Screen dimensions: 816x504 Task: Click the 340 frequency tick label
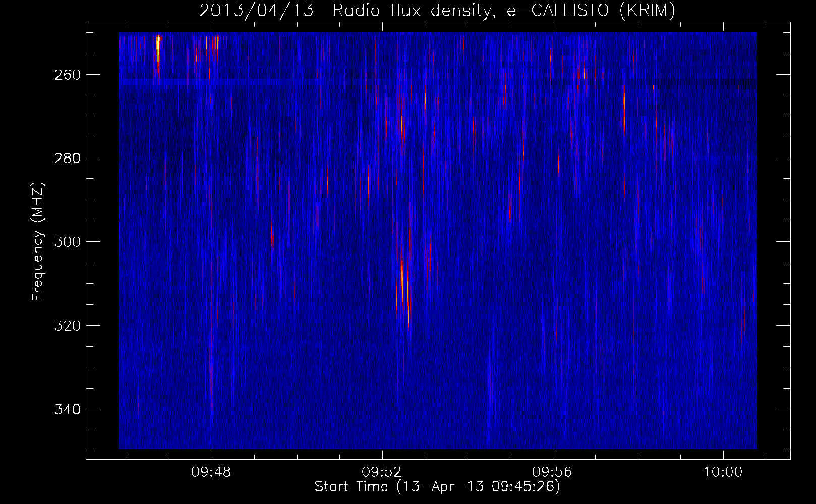point(67,409)
